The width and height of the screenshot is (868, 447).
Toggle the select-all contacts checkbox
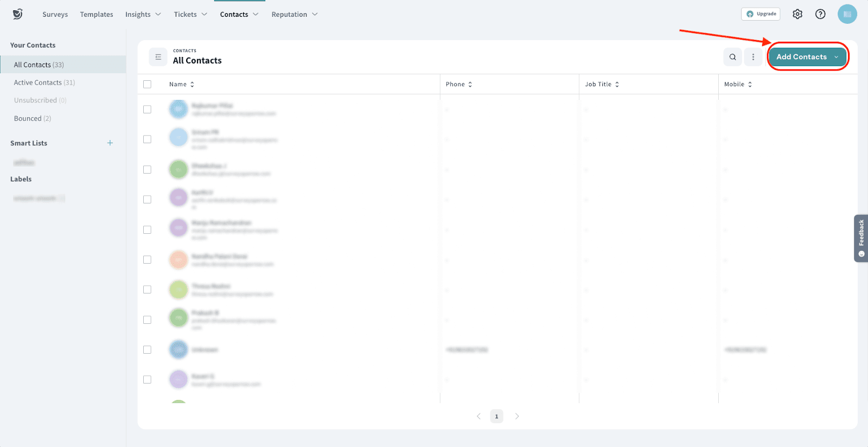[x=147, y=85]
